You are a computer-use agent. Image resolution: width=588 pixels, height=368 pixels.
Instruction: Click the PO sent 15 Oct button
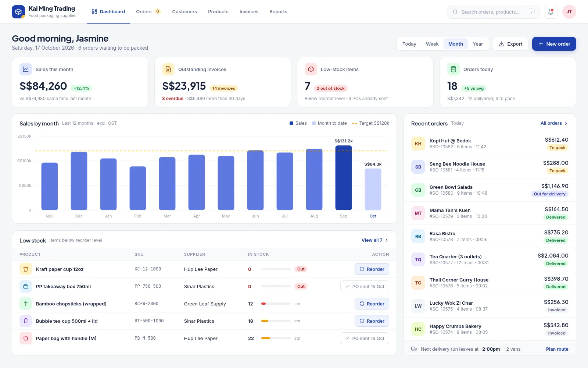(365, 286)
